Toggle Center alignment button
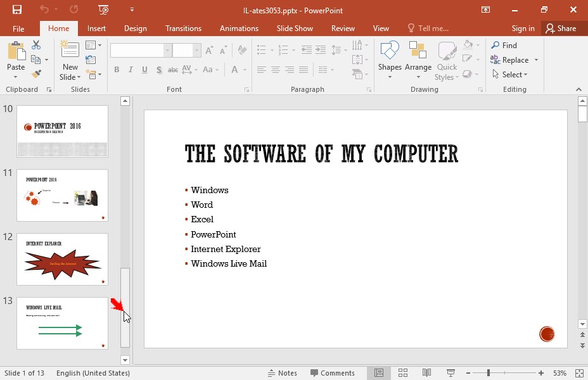Viewport: 588px width, 380px height. (x=276, y=70)
